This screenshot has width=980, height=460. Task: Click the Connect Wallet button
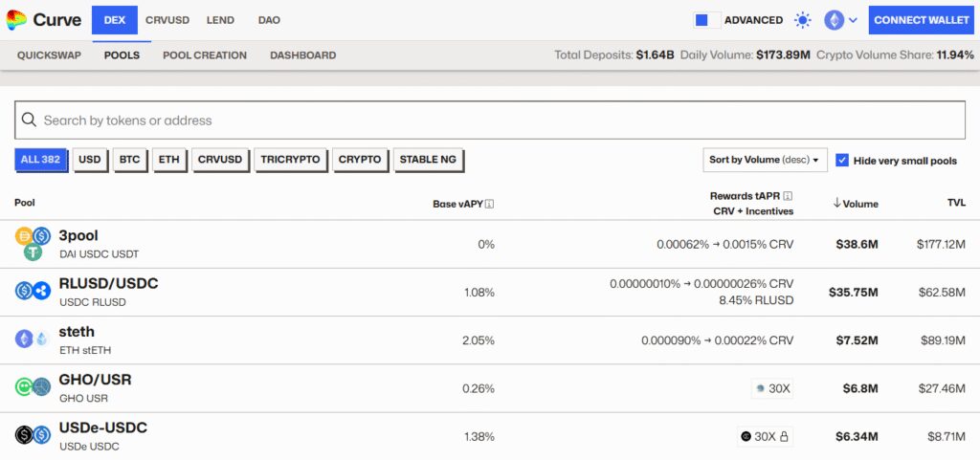(922, 20)
